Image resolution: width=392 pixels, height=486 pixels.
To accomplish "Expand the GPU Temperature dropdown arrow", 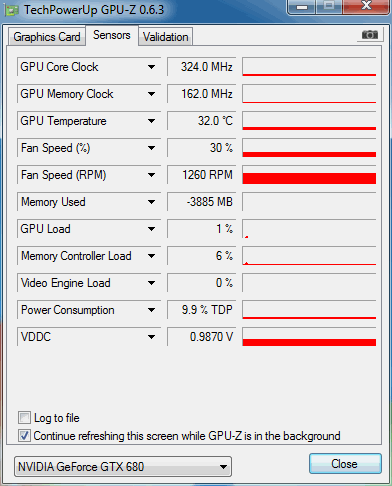I will [151, 121].
